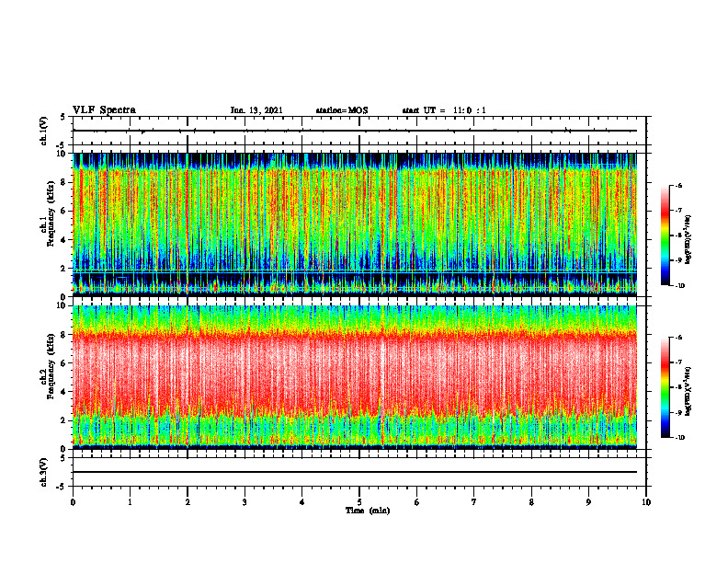Click the '-7' label on ch.1 color bar

click(678, 211)
